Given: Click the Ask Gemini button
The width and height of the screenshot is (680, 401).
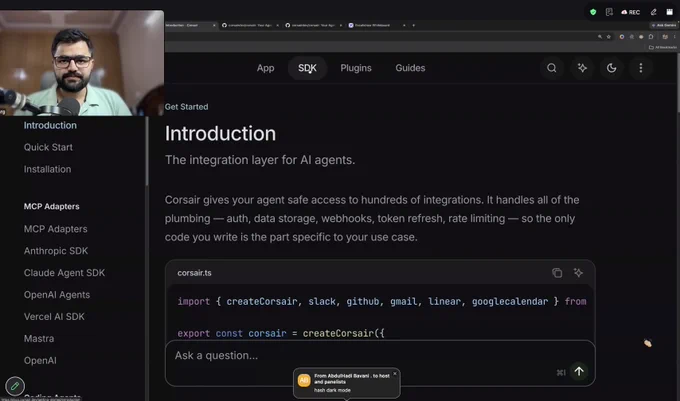Looking at the screenshot, I should (664, 25).
